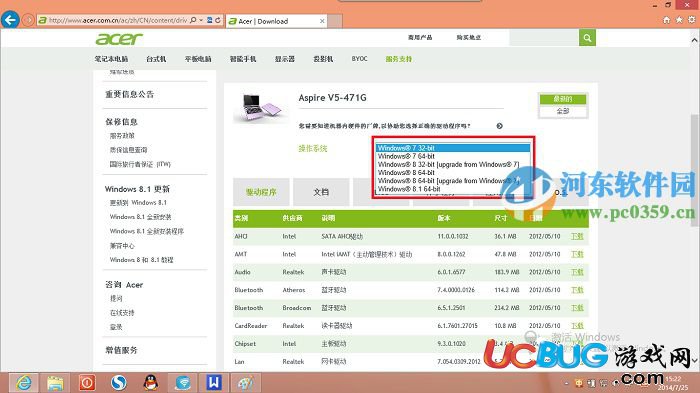This screenshot has width=700, height=393.
Task: Open the Favorites star icon
Action: pos(679,20)
